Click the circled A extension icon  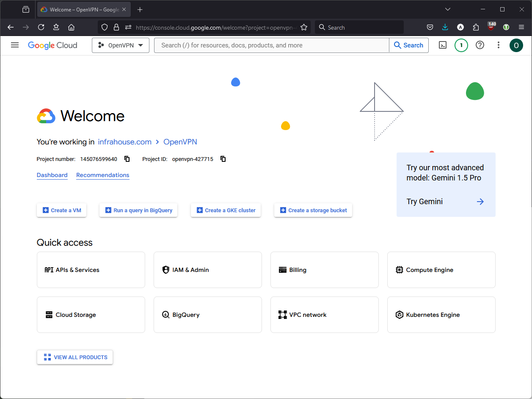pyautogui.click(x=460, y=27)
